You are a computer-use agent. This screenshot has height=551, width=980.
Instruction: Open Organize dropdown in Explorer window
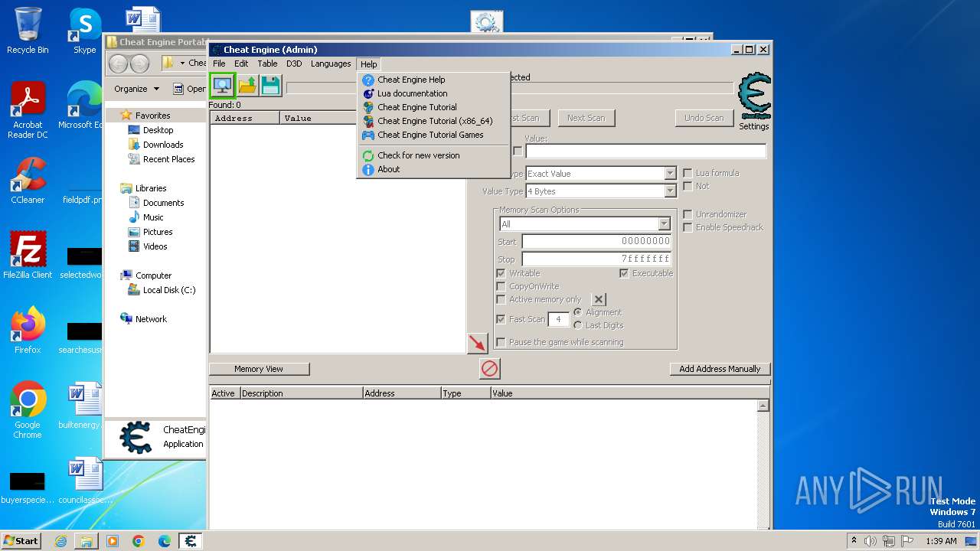(x=136, y=89)
